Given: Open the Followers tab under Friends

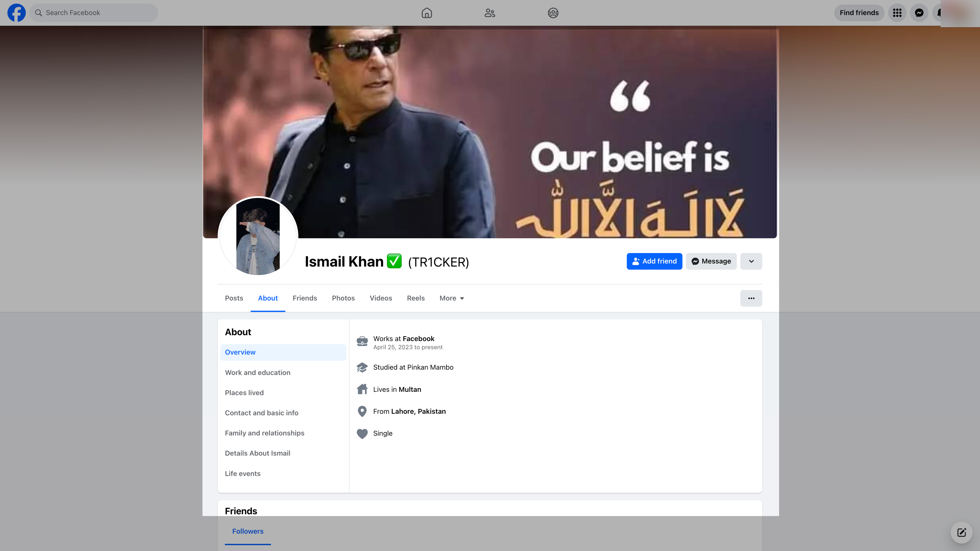Looking at the screenshot, I should (248, 531).
